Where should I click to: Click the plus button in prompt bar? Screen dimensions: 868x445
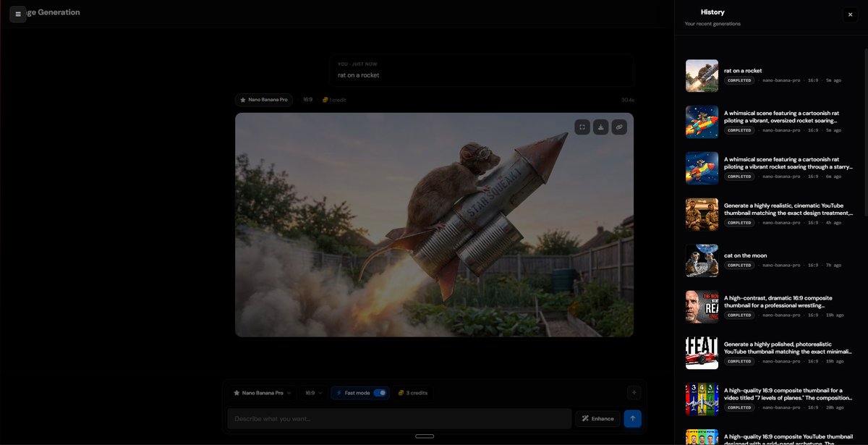coord(634,393)
